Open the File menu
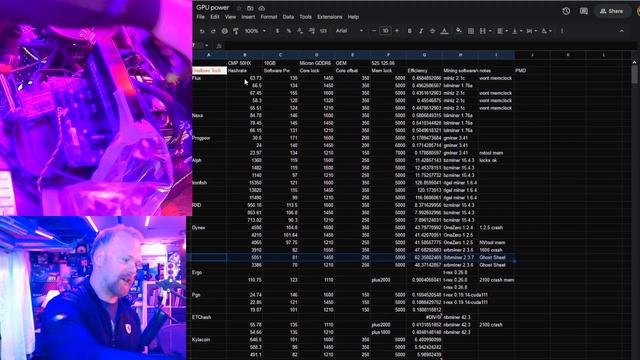This screenshot has height=360, width=640. coord(200,17)
